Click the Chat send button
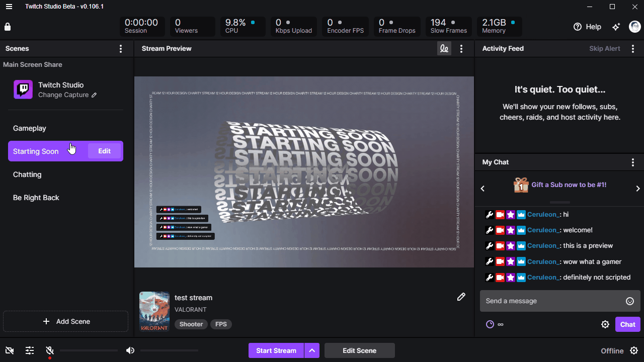The image size is (644, 362). 627,324
